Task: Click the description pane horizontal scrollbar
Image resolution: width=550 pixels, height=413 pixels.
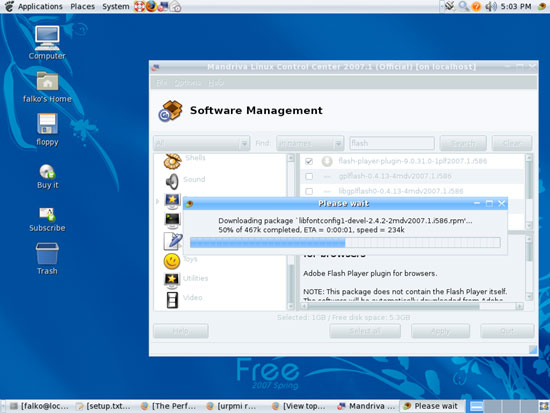Action: click(x=412, y=306)
